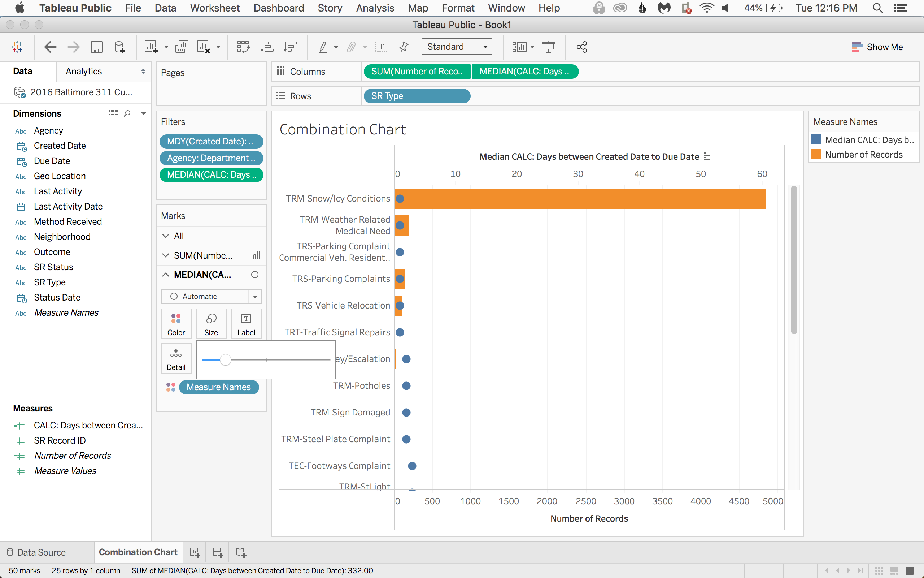Viewport: 924px width, 578px height.
Task: Open the Show Me panel
Action: pos(877,47)
